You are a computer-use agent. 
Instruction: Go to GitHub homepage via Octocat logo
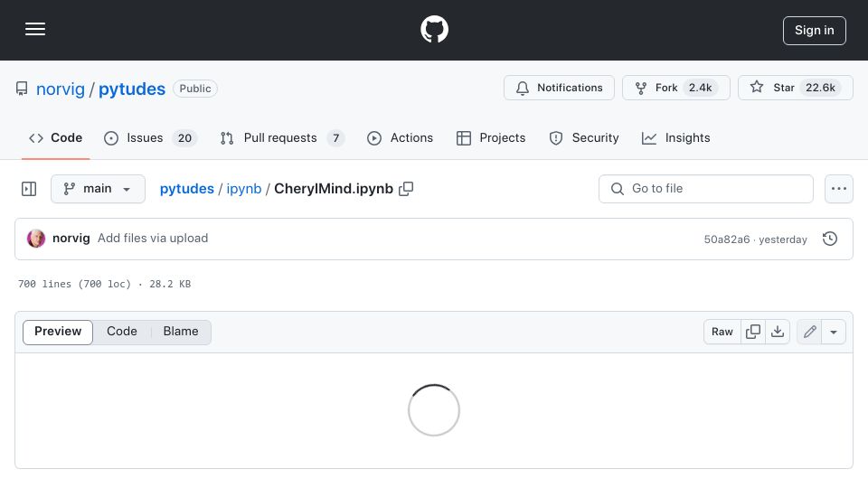click(x=434, y=29)
